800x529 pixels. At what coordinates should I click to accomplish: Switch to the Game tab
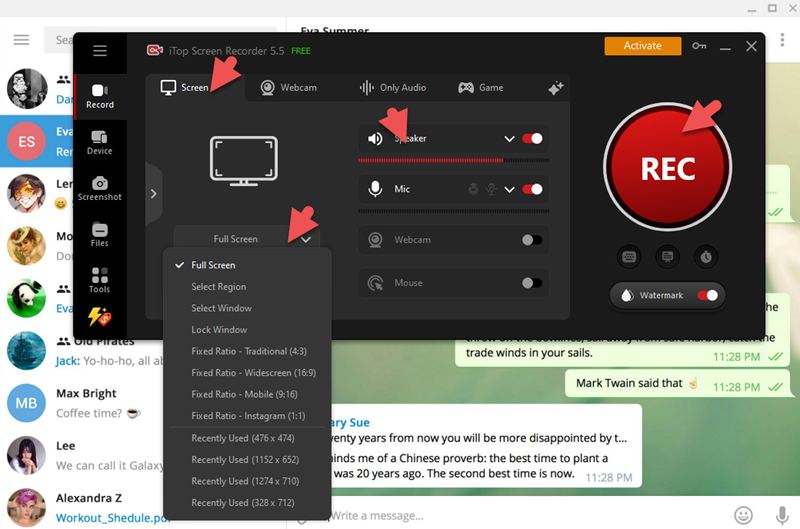point(481,88)
